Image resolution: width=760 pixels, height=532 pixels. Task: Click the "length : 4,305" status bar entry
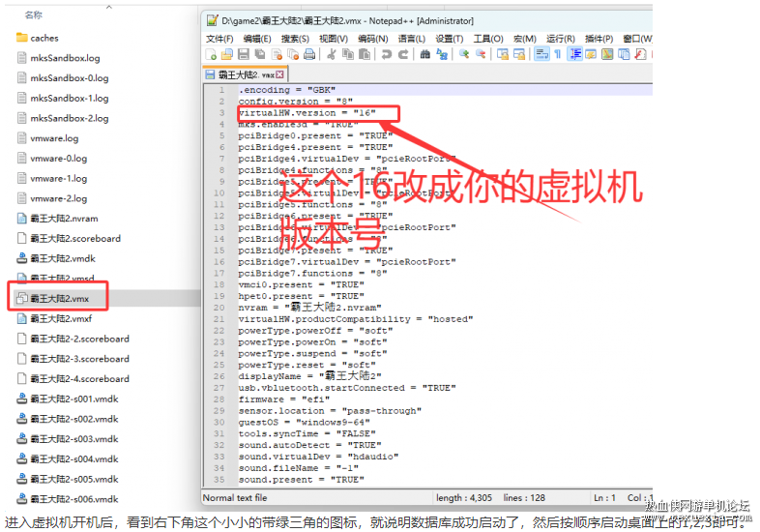point(464,498)
